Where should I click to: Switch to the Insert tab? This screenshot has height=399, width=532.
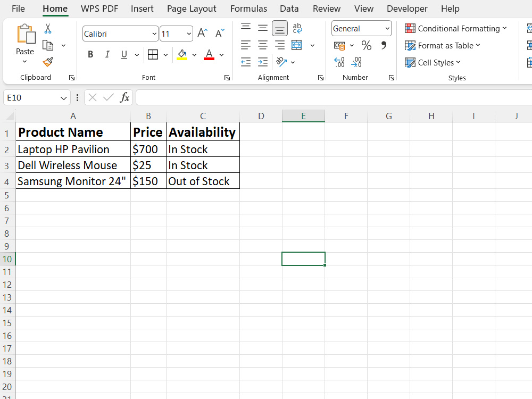coord(142,9)
